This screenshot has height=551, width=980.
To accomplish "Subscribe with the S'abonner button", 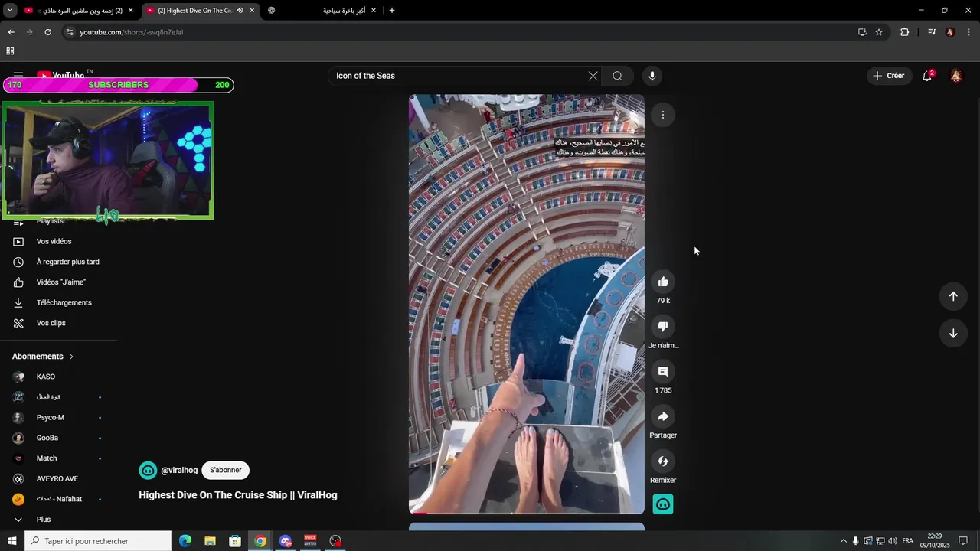I will pyautogui.click(x=225, y=470).
